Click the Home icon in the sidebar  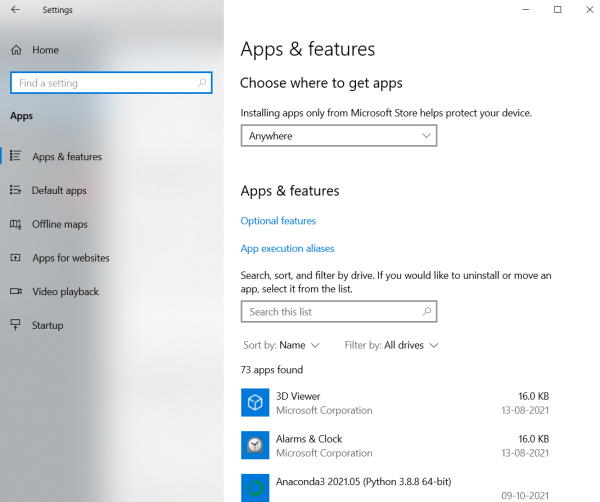(x=16, y=50)
